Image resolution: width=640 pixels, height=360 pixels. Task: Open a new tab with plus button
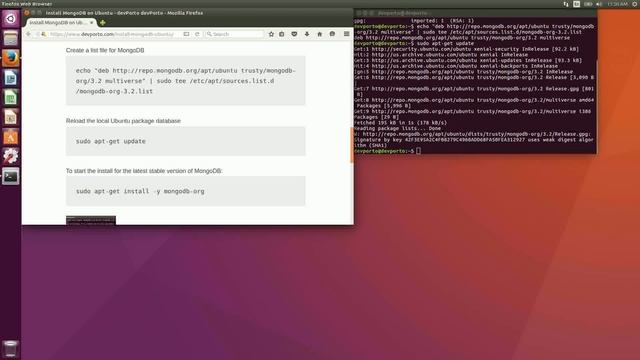[x=102, y=23]
